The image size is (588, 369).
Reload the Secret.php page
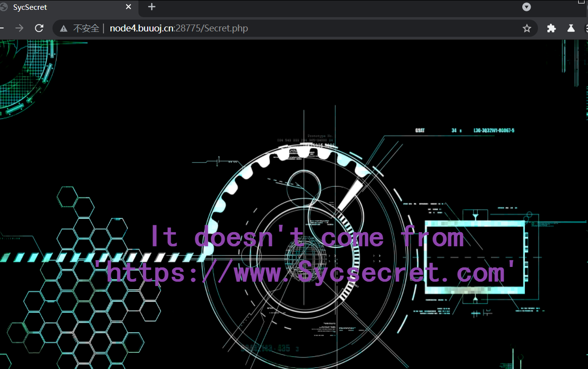(39, 28)
